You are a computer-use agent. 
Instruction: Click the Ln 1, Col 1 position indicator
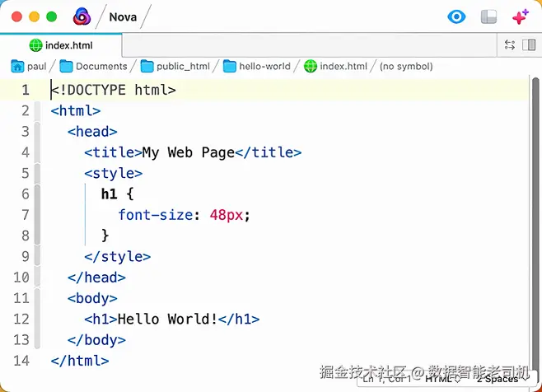click(x=387, y=379)
